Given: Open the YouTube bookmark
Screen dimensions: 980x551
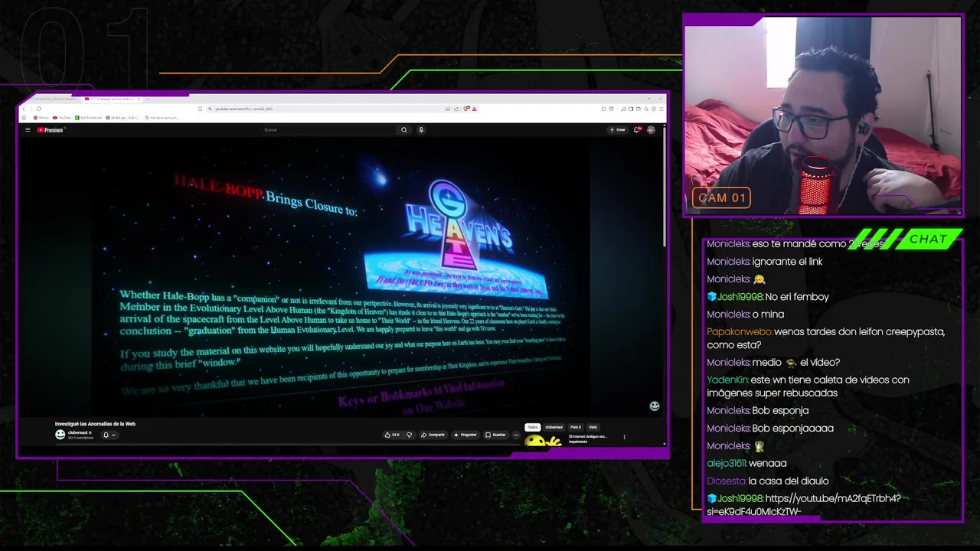Looking at the screenshot, I should (61, 118).
